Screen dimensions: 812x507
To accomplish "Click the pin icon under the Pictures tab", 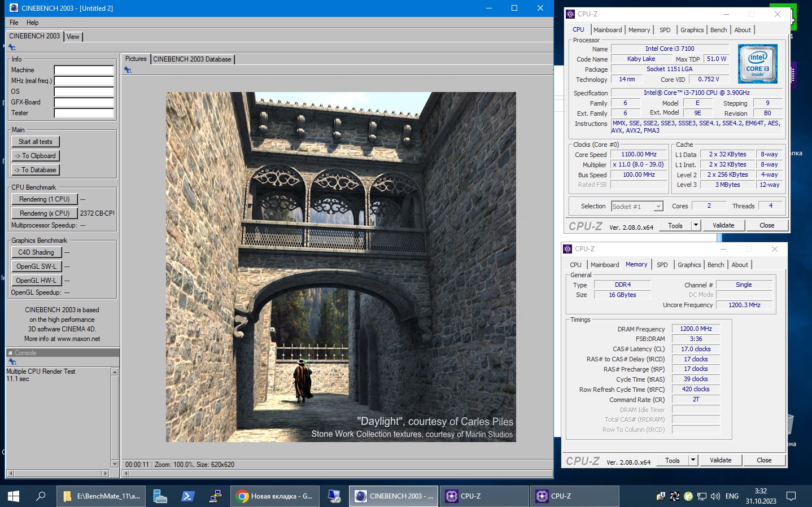I will pyautogui.click(x=128, y=70).
